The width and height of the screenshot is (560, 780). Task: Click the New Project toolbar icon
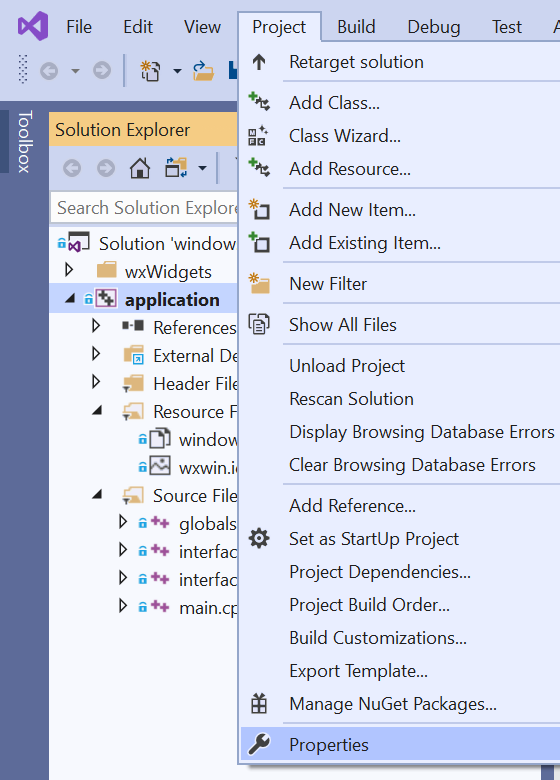coord(151,71)
